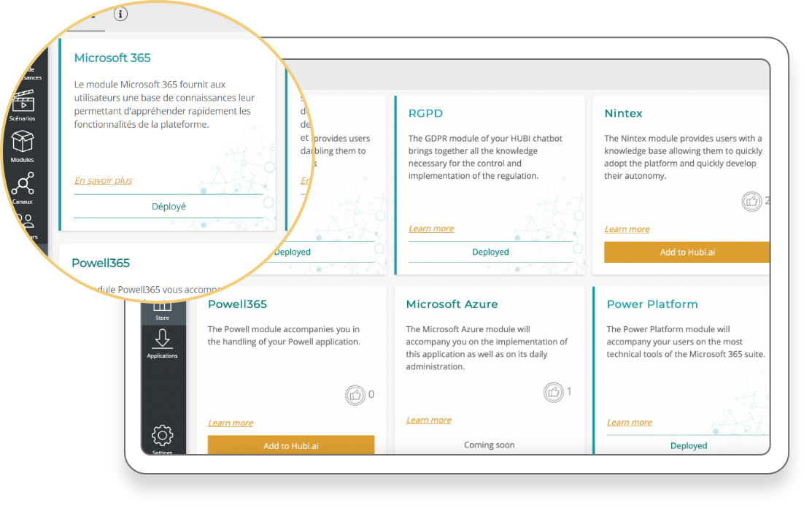Select the Power Platform card title

coord(652,304)
